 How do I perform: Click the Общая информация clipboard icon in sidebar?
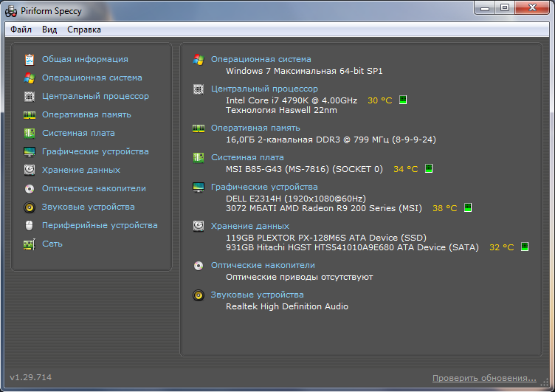tap(30, 60)
